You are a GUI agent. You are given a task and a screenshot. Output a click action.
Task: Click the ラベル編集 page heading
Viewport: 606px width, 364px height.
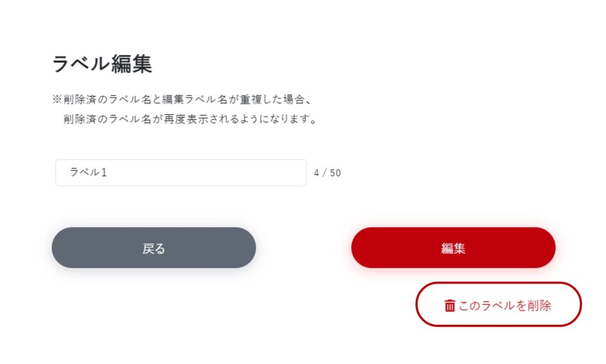coord(102,64)
